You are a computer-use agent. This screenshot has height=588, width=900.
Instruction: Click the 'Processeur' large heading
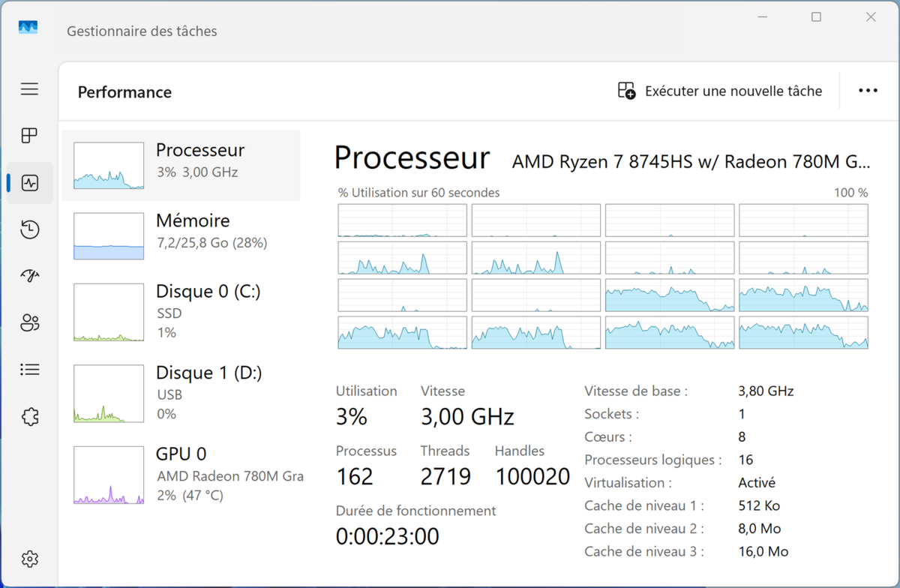pos(412,158)
